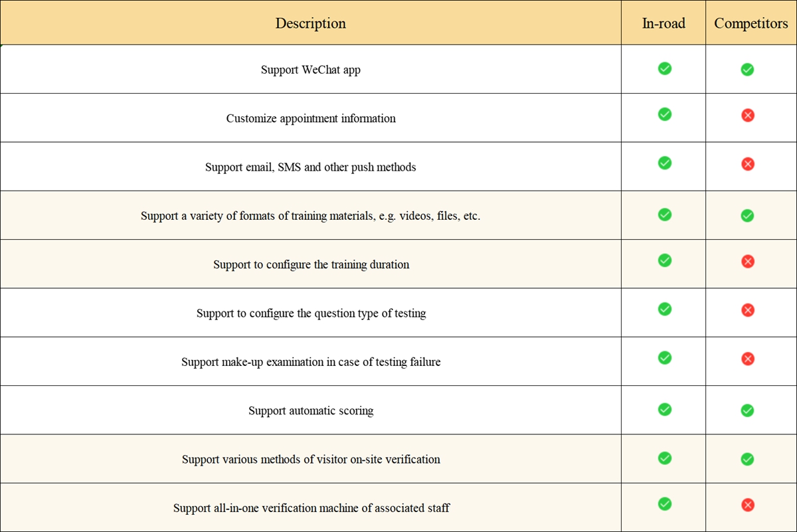Click the Competitors red cross for push methods
The height and width of the screenshot is (532, 797).
[747, 164]
